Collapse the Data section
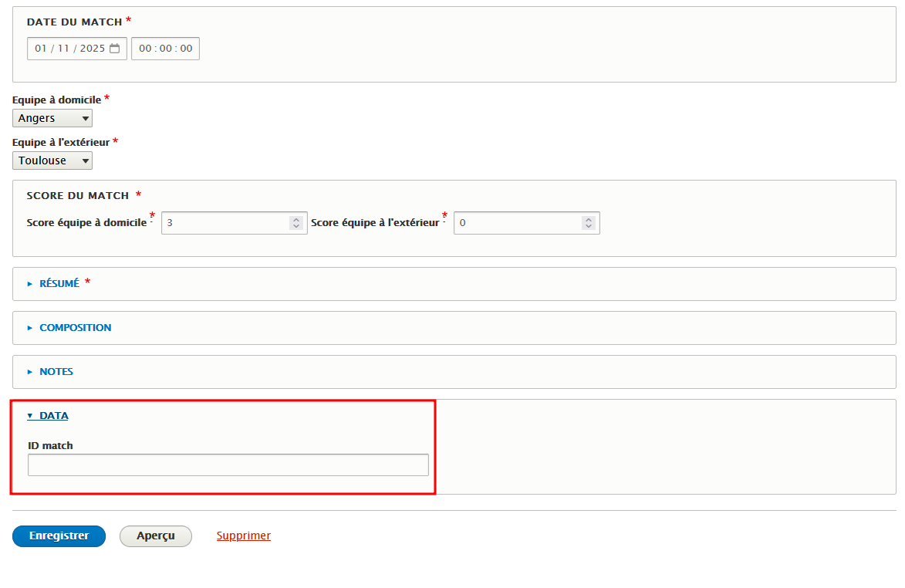Image resolution: width=905 pixels, height=588 pixels. click(53, 416)
